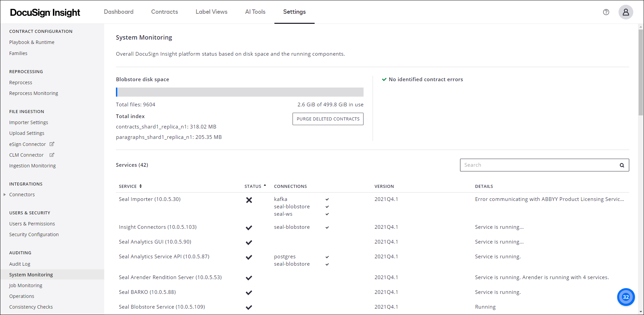Open Job Monitoring from the sidebar
644x315 pixels.
pyautogui.click(x=26, y=285)
